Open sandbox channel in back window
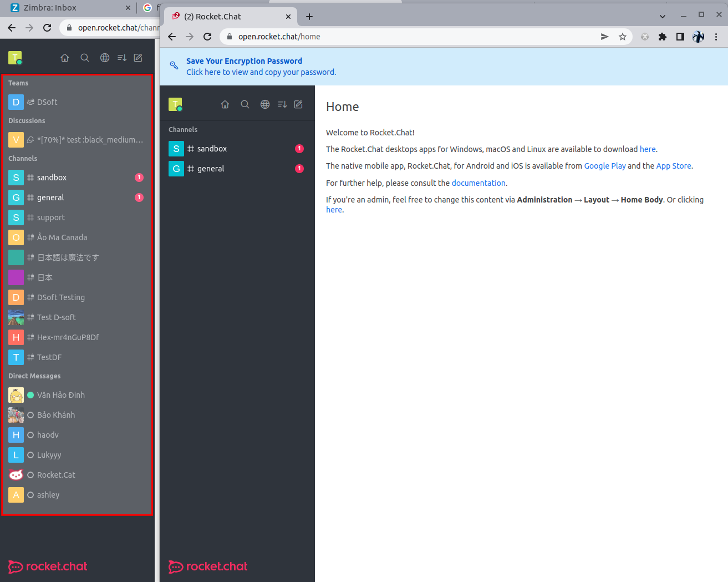 coord(77,178)
